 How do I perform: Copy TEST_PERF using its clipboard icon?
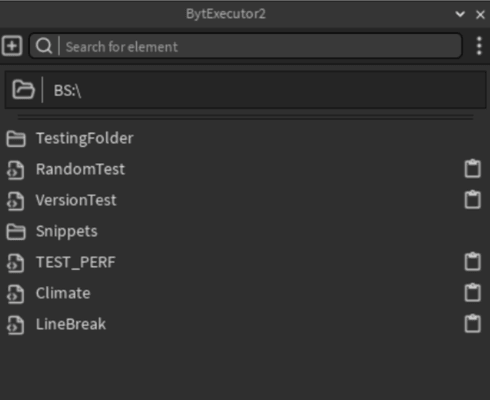coord(473,262)
